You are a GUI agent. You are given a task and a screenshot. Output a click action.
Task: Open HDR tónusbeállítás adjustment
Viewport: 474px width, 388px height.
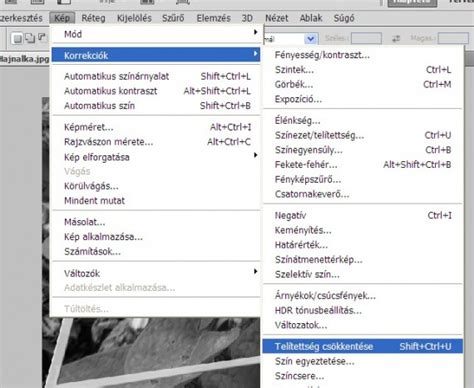pyautogui.click(x=363, y=310)
